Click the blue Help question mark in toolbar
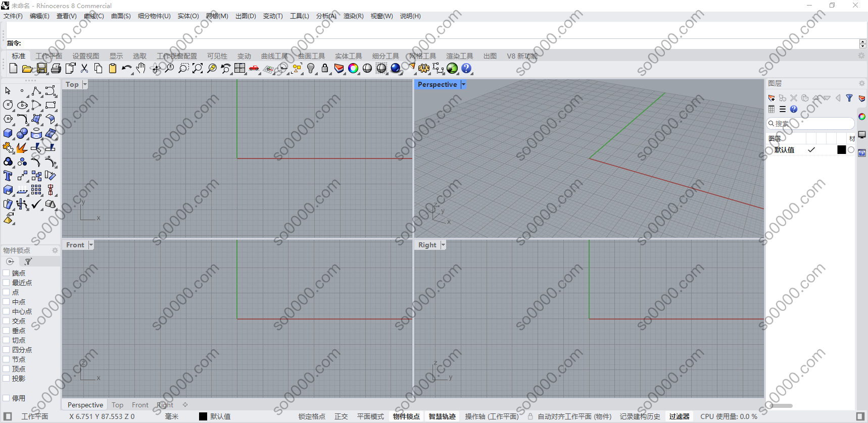868x423 pixels. tap(466, 68)
